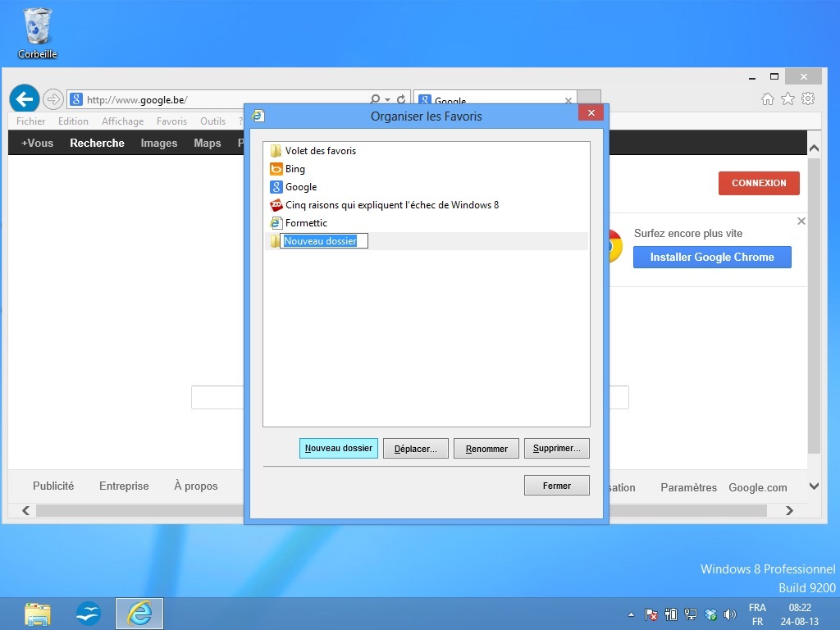Click the blue Back arrow in Internet Explorer
Viewport: 840px width, 630px height.
click(25, 99)
